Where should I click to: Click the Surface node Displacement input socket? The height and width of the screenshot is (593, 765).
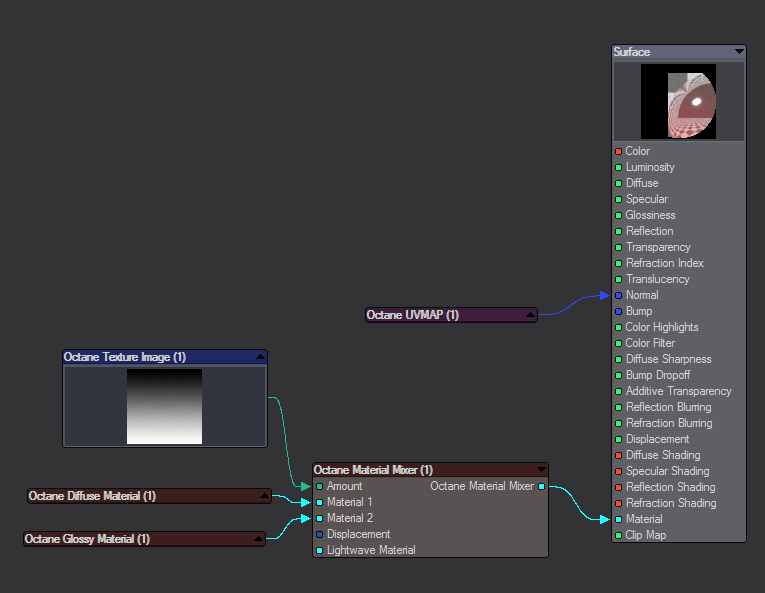click(618, 439)
